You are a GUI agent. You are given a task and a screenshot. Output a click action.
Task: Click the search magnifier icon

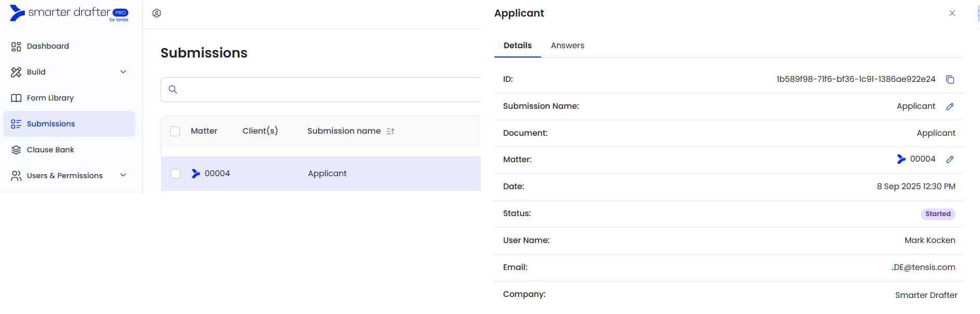pos(173,89)
